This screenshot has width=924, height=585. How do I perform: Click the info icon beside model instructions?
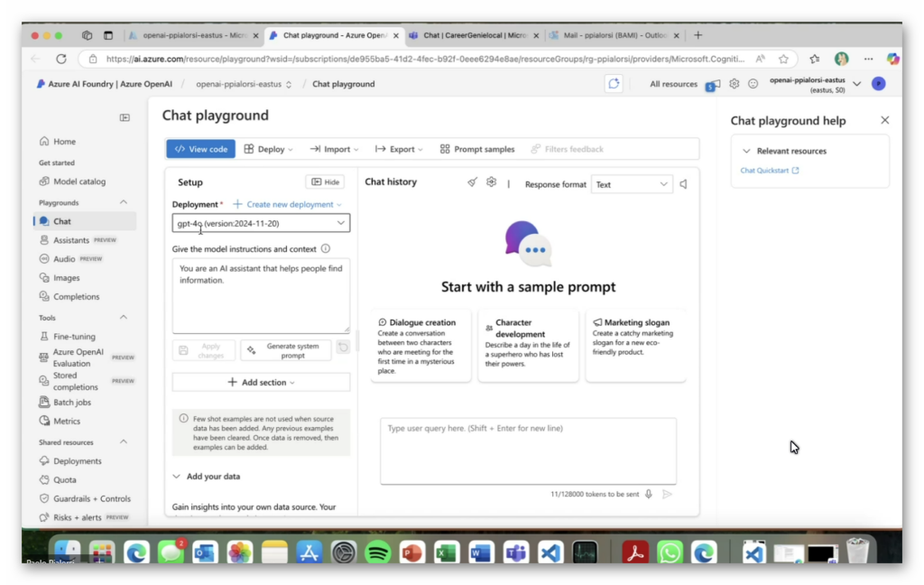coord(325,249)
